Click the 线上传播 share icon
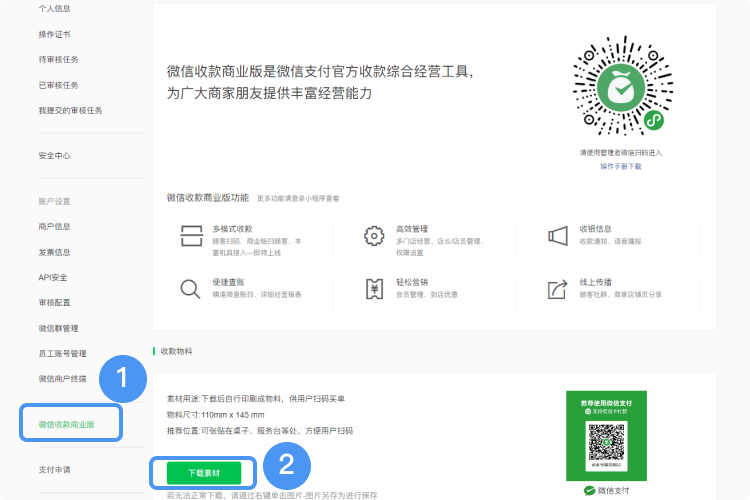This screenshot has height=500, width=750. 558,289
